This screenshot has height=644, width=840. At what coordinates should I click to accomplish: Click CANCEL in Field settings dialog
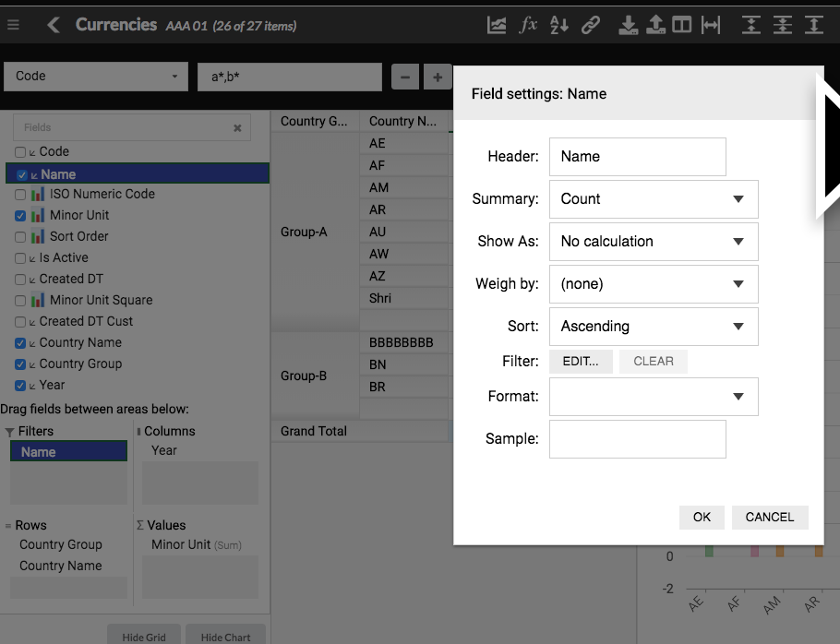click(770, 517)
